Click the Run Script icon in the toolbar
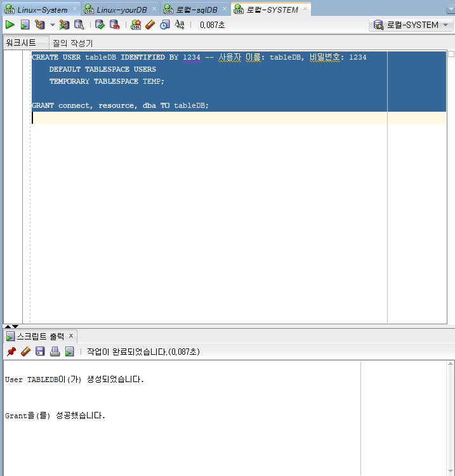This screenshot has height=476, width=455. (25, 25)
